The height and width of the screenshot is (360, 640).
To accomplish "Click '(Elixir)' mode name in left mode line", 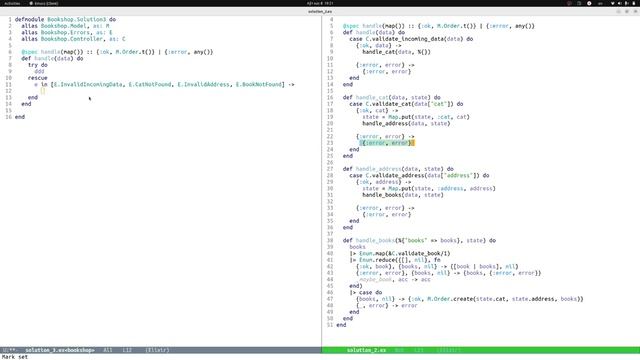I will click(x=157, y=350).
